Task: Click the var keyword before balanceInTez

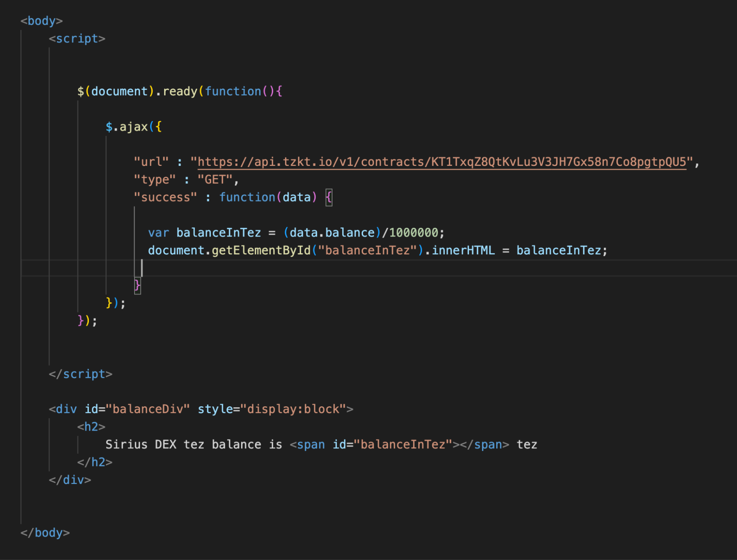Action: [x=158, y=233]
